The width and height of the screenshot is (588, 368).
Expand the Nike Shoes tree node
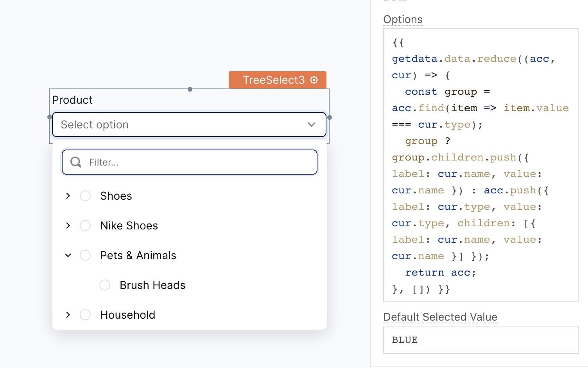(x=68, y=225)
